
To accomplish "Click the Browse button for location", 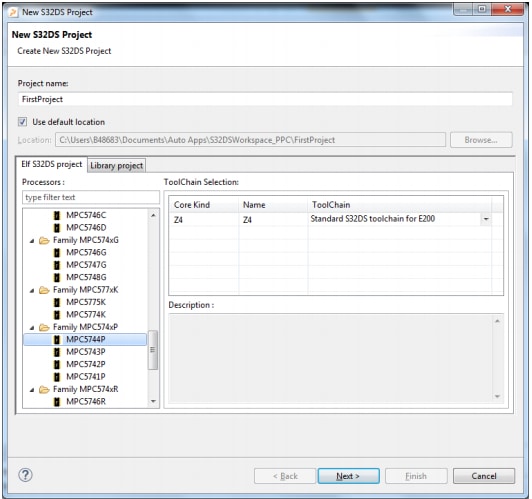I will point(481,140).
